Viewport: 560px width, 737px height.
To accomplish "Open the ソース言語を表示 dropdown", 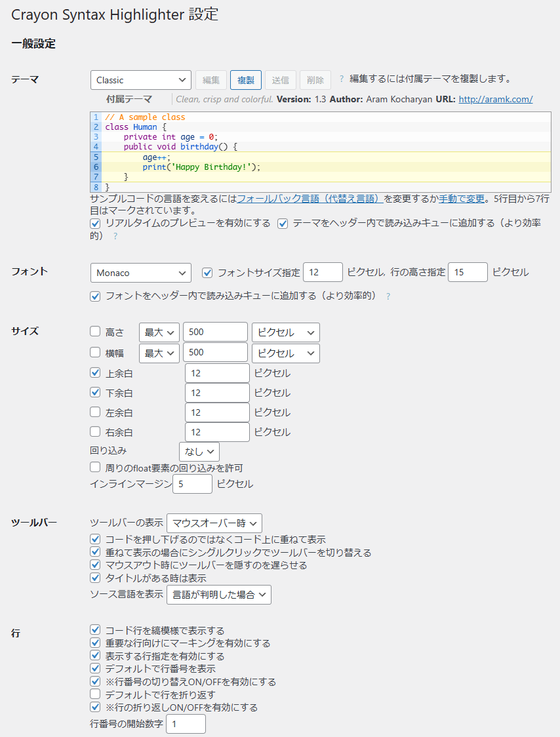I will [219, 595].
